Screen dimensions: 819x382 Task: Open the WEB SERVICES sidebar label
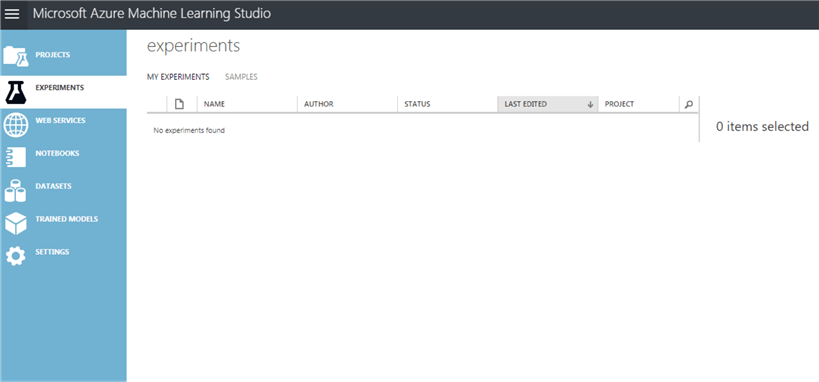(60, 121)
